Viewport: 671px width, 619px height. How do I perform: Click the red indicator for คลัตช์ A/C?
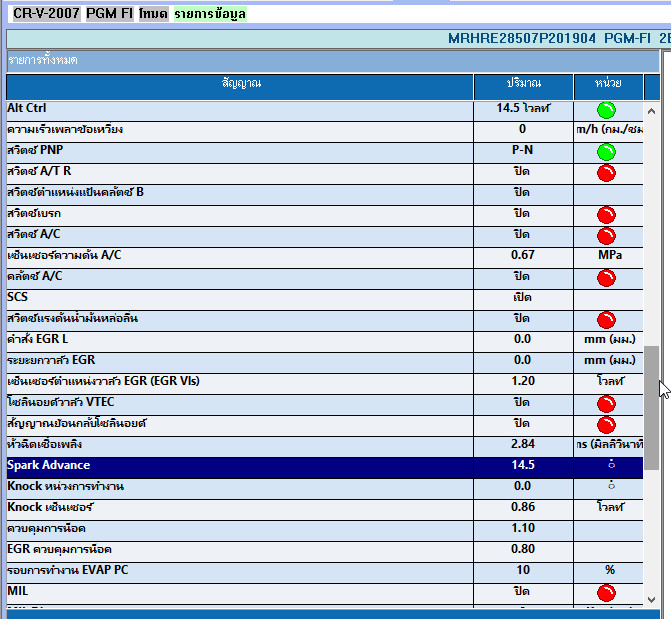click(x=606, y=278)
